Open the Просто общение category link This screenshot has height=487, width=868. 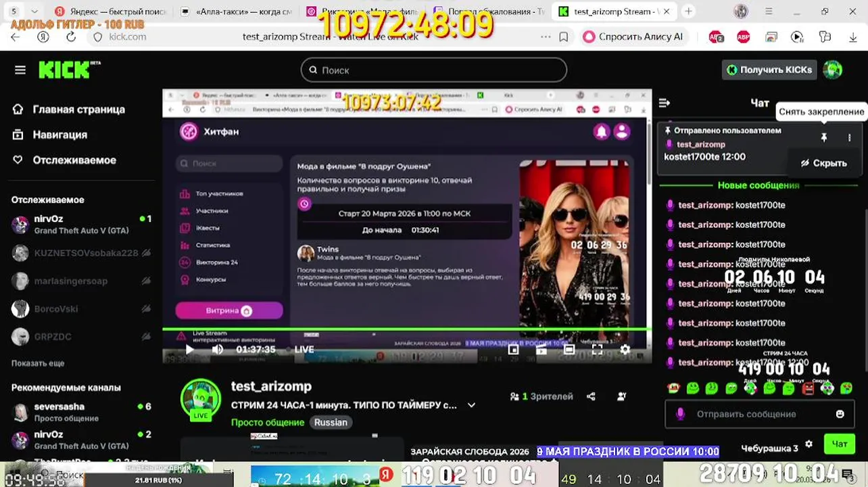268,422
